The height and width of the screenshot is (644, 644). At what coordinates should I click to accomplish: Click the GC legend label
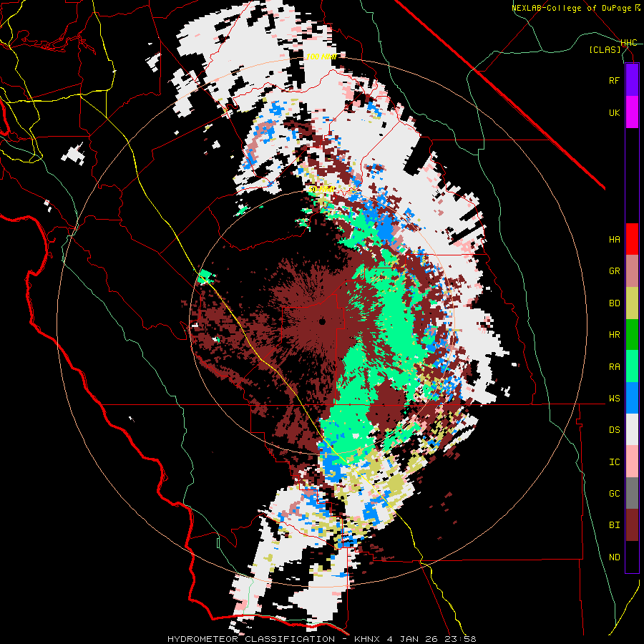[614, 493]
